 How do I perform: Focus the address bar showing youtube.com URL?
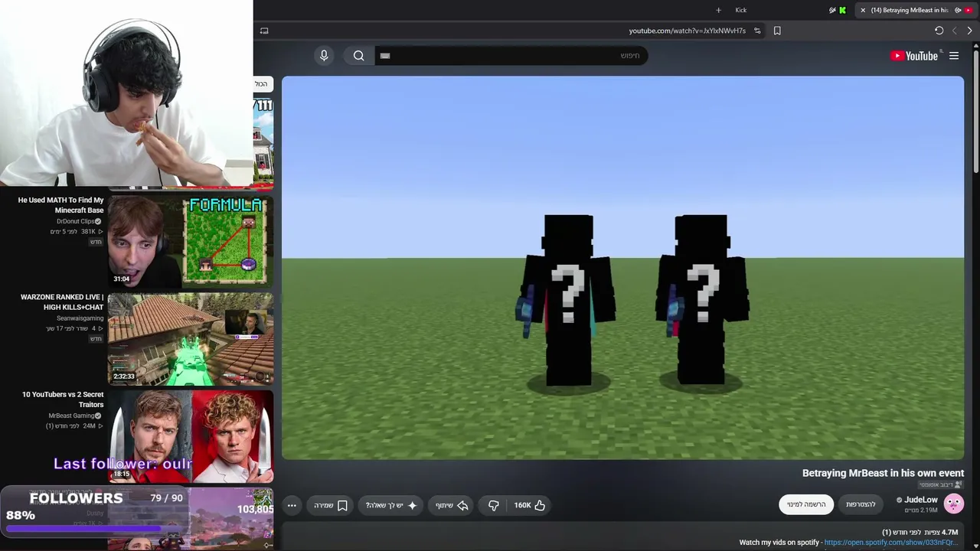tap(687, 31)
